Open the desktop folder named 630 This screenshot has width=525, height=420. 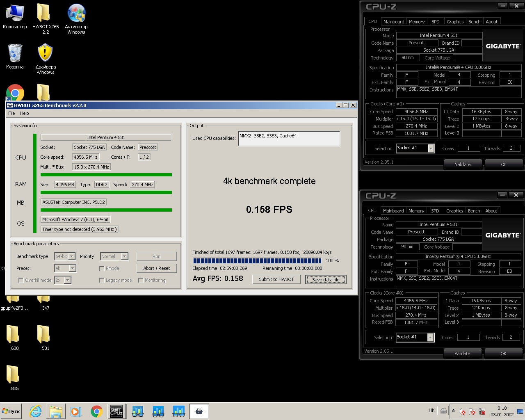15,338
